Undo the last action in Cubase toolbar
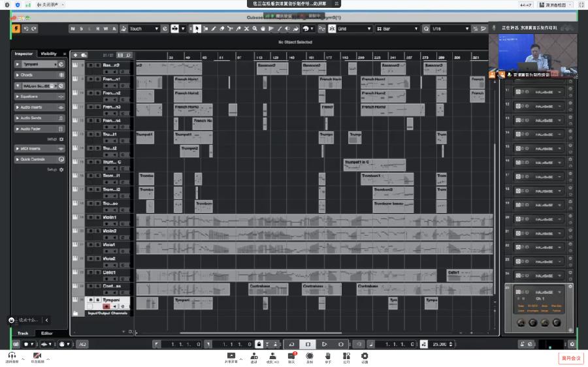 pyautogui.click(x=26, y=29)
